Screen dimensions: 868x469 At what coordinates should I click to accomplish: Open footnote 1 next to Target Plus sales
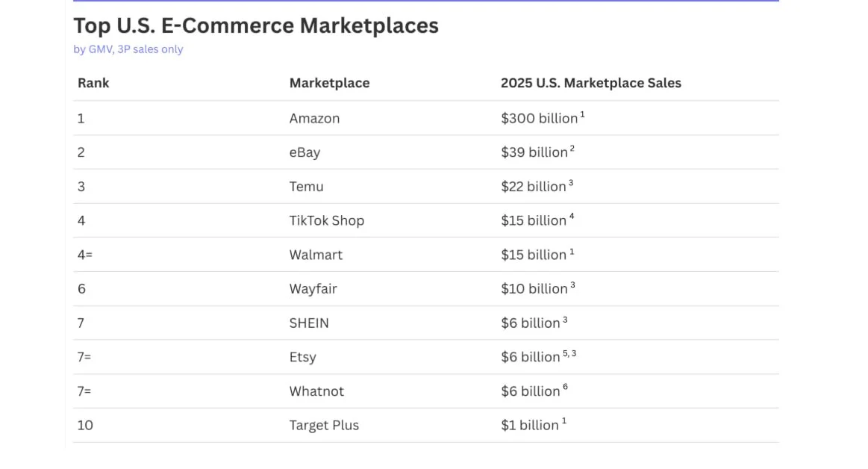point(564,422)
